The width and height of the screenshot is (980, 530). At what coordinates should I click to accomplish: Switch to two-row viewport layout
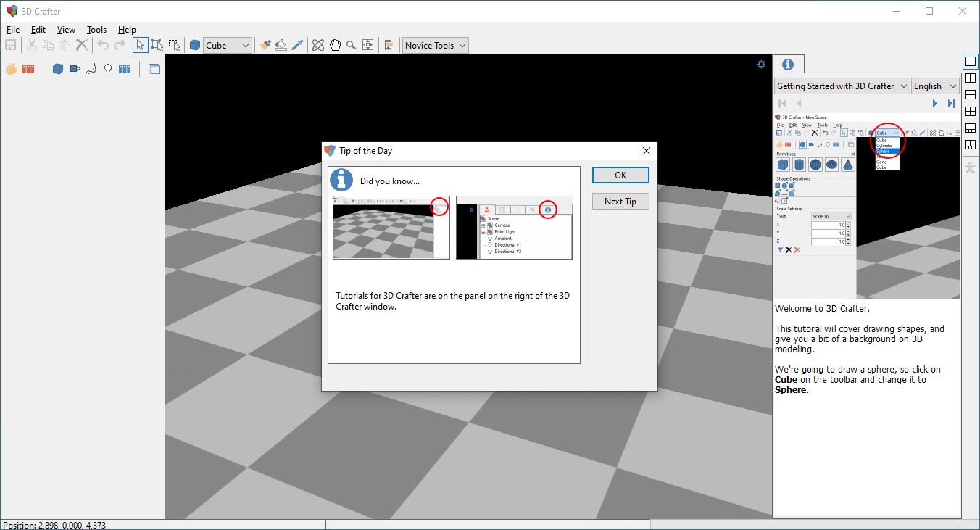pos(971,95)
